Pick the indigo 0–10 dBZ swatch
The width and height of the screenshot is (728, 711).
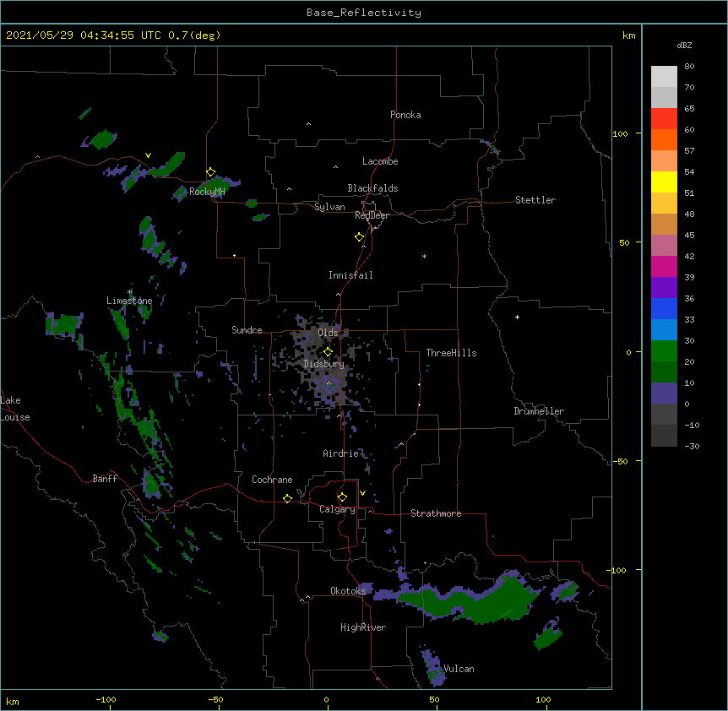664,393
